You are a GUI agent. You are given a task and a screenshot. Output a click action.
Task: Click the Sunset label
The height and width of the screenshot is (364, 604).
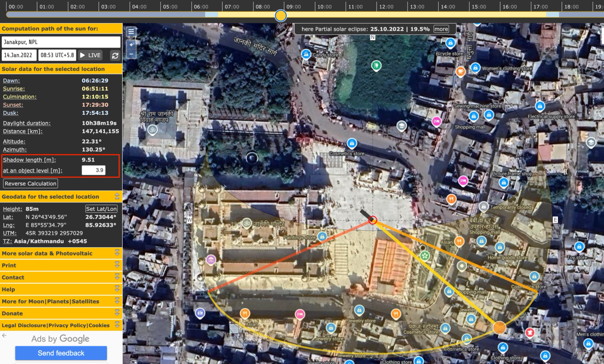click(x=13, y=105)
